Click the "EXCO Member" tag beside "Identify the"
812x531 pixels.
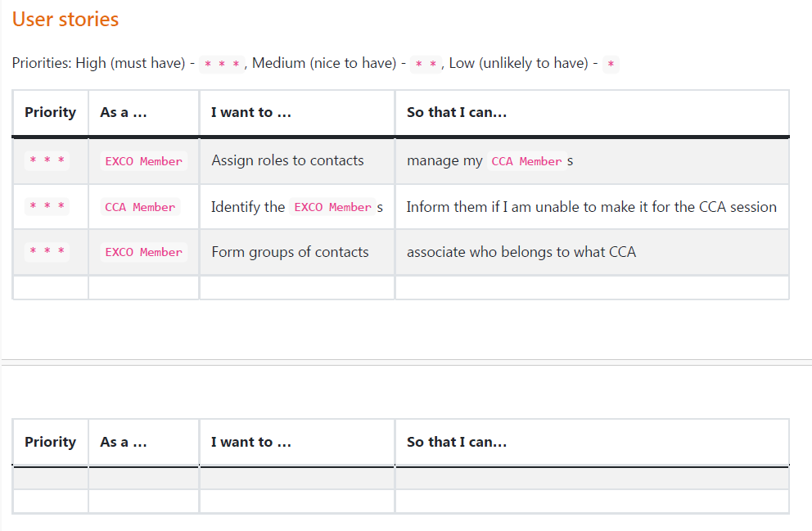tap(332, 208)
